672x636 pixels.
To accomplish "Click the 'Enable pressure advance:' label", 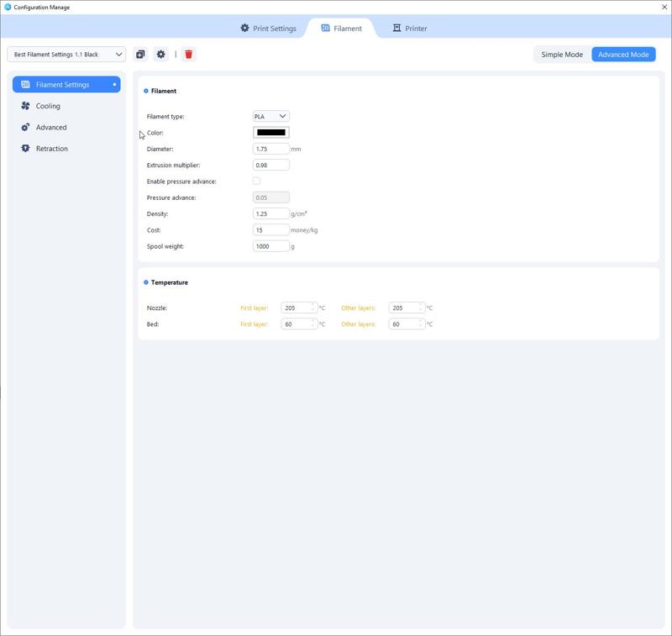I will coord(181,181).
